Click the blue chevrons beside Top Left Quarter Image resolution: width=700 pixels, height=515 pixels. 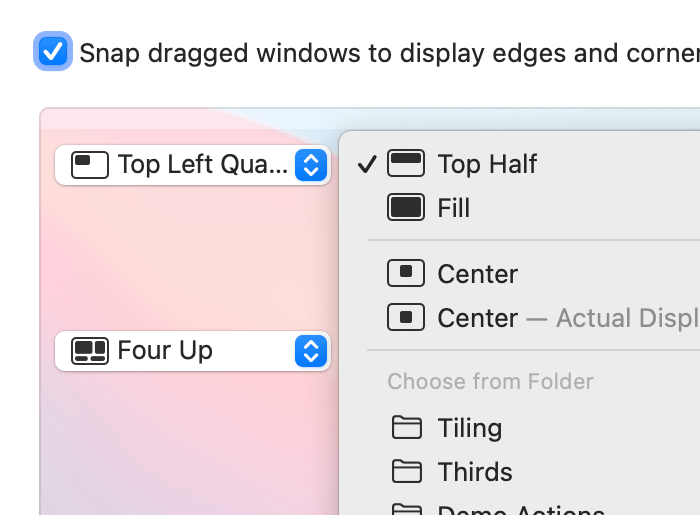click(x=311, y=164)
